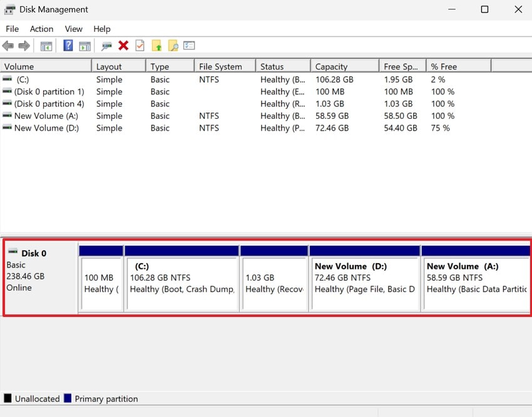
Task: Click the red X delete volume icon
Action: [123, 45]
